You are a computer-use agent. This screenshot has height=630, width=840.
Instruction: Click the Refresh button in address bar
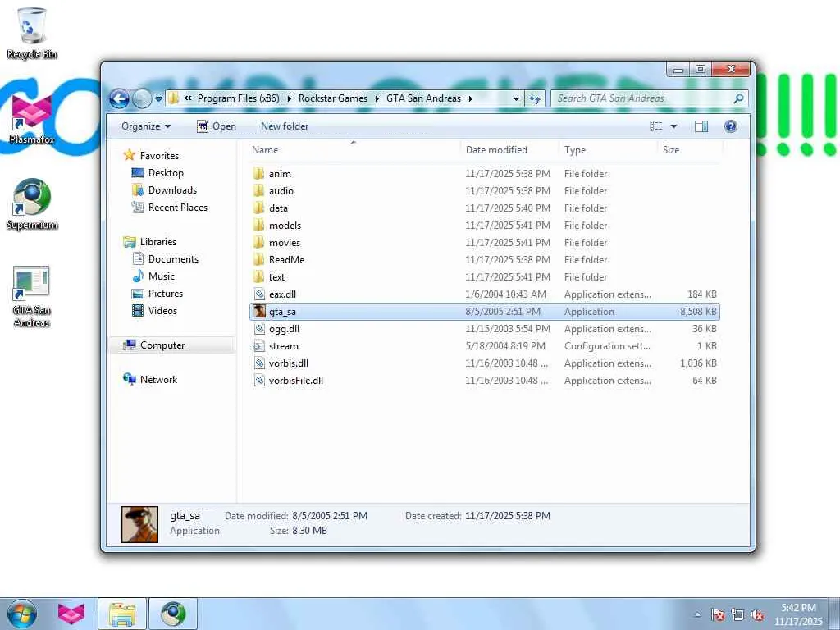coord(535,98)
